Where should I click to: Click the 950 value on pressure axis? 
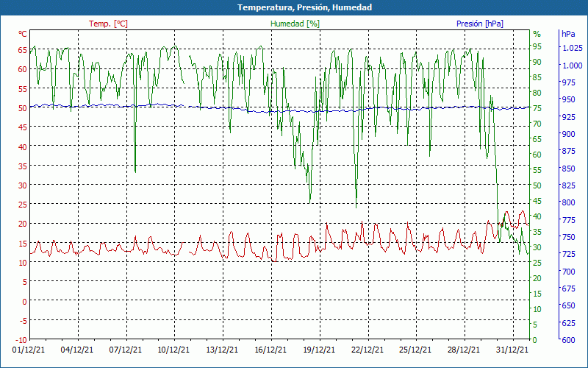(x=568, y=99)
